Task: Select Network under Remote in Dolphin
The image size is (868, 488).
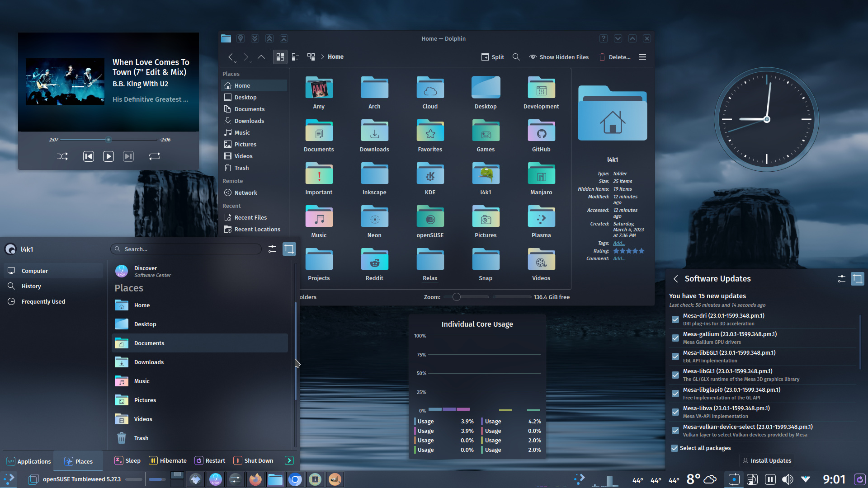Action: [254, 192]
